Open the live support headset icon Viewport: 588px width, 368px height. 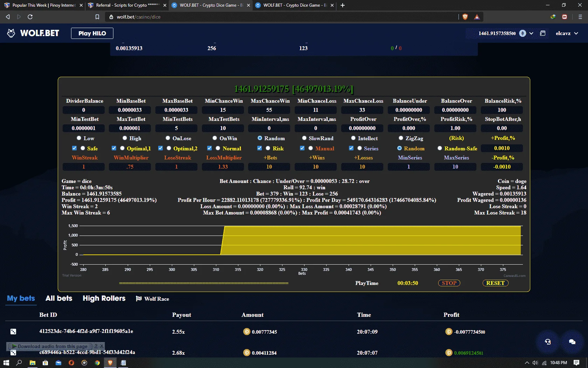[x=548, y=342]
